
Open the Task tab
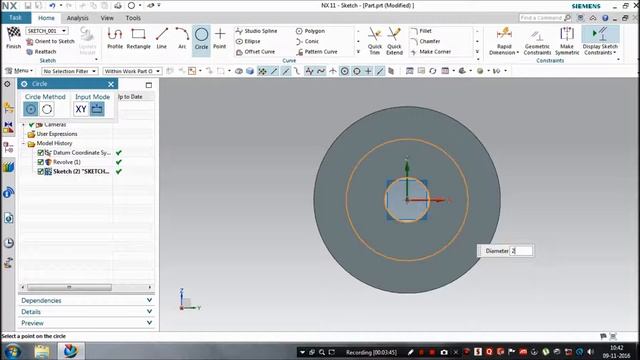pos(16,18)
